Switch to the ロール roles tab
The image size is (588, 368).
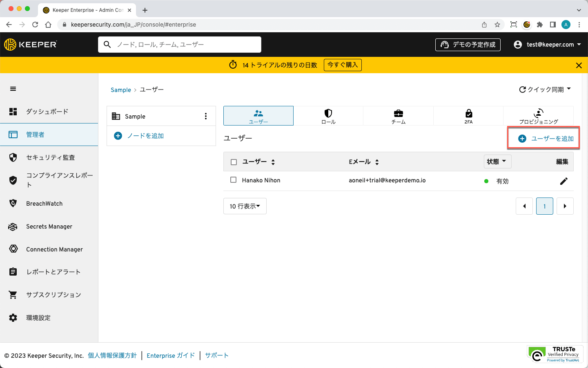(x=328, y=116)
